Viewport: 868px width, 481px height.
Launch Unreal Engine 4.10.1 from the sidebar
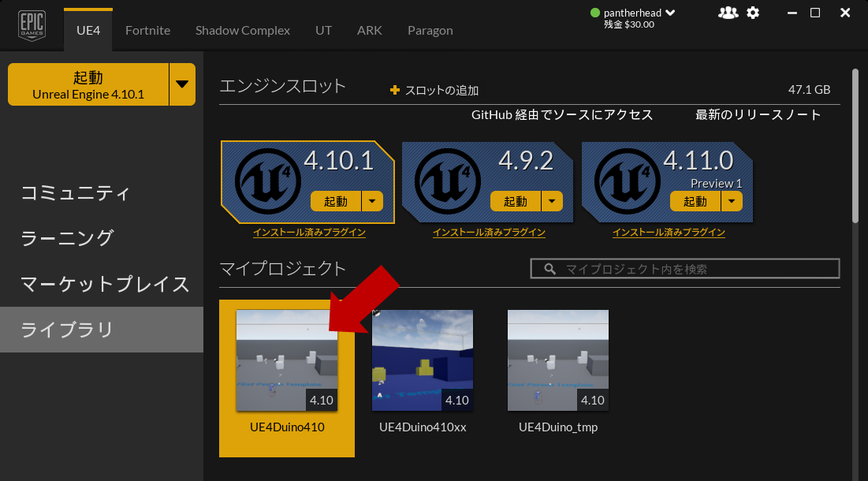(x=88, y=84)
